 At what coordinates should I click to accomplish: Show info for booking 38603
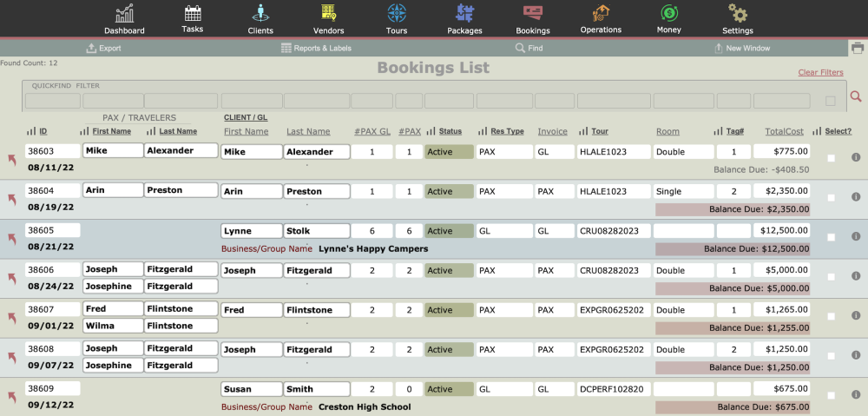tap(856, 157)
